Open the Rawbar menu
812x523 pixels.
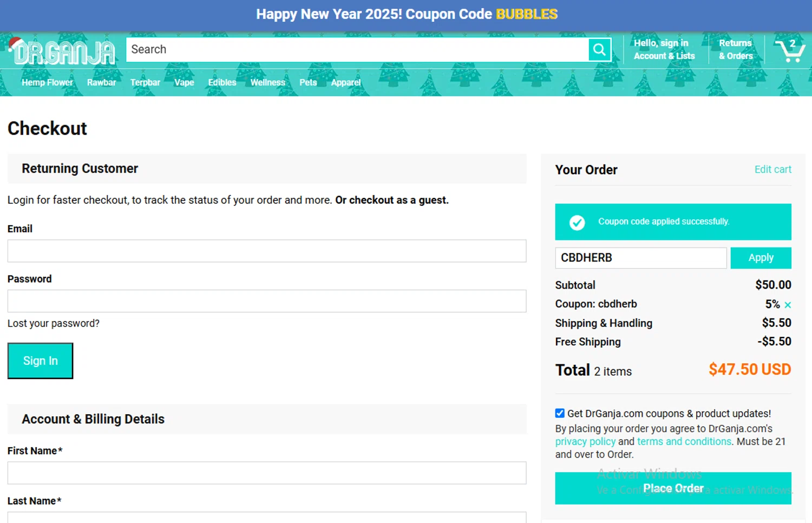click(101, 82)
